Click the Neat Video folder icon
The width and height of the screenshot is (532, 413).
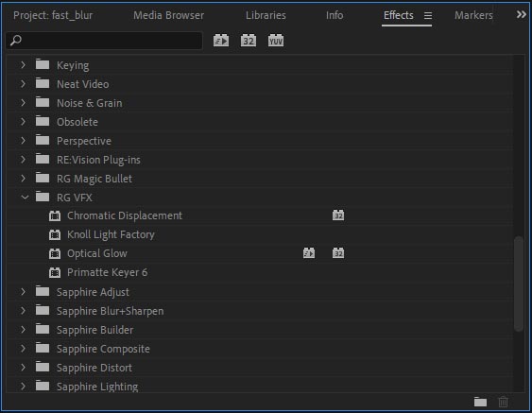(43, 83)
